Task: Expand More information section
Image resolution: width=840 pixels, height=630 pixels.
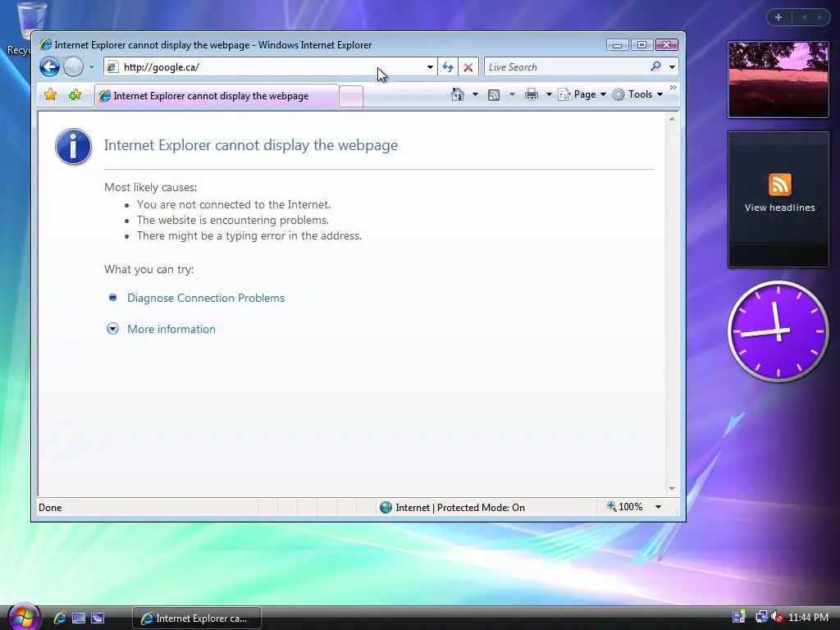Action: click(x=112, y=329)
